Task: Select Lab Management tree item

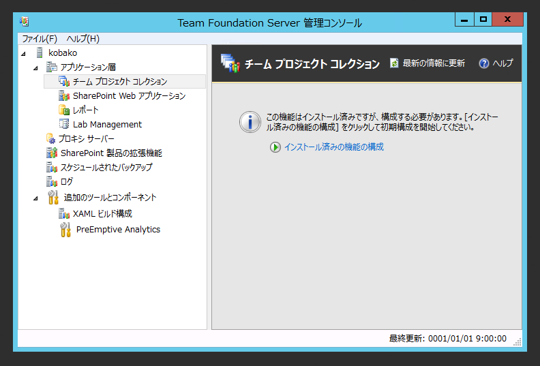Action: click(x=107, y=124)
